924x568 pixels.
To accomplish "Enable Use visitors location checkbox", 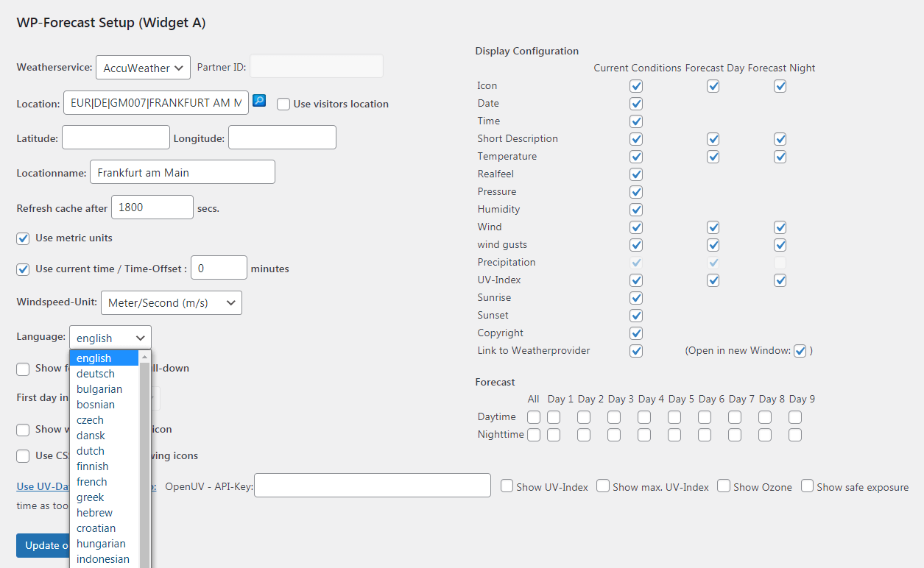I will [x=283, y=104].
